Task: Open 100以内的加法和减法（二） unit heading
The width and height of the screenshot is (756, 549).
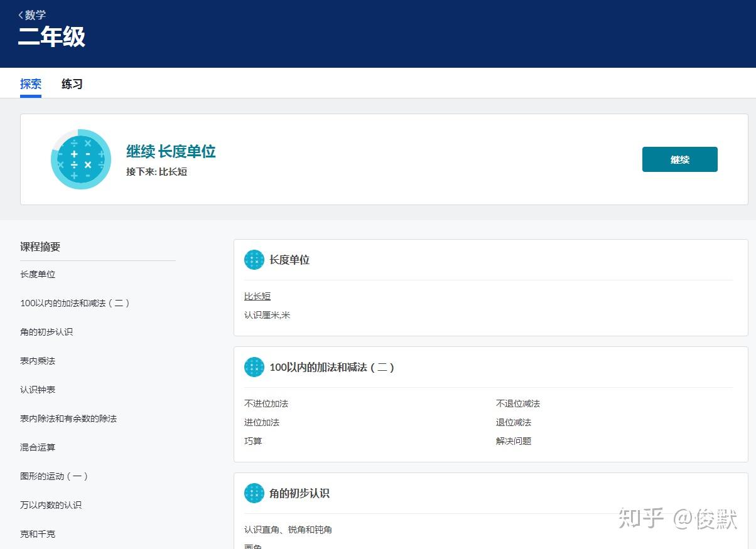Action: 332,367
